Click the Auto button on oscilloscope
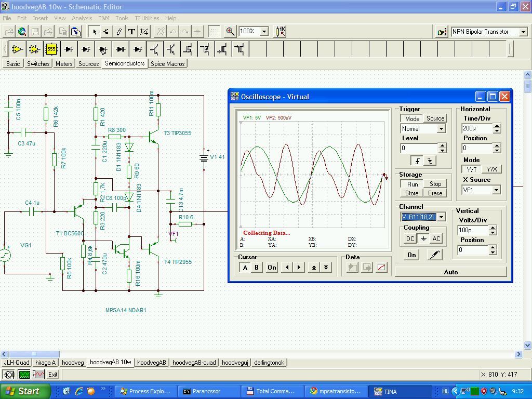The width and height of the screenshot is (532, 399). 450,272
